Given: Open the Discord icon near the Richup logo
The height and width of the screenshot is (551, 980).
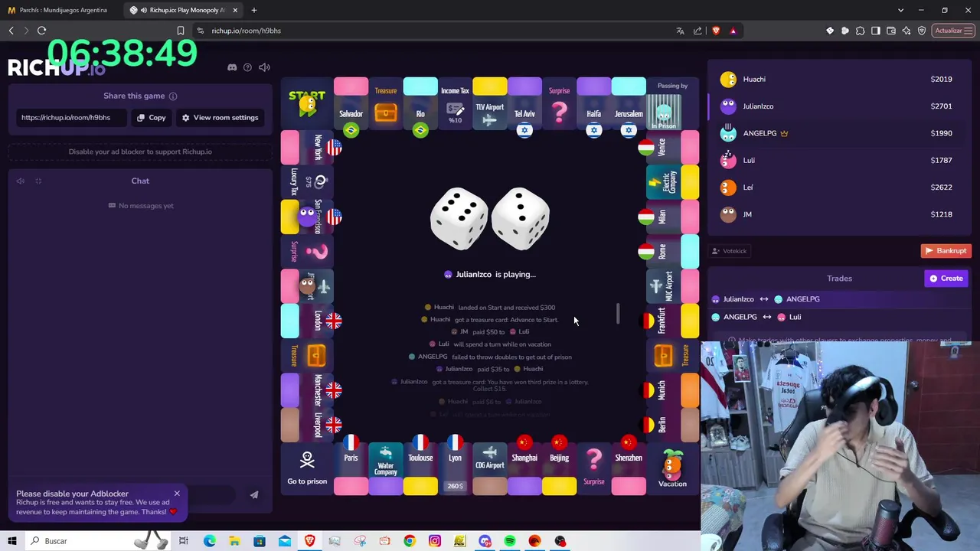Looking at the screenshot, I should 232,67.
